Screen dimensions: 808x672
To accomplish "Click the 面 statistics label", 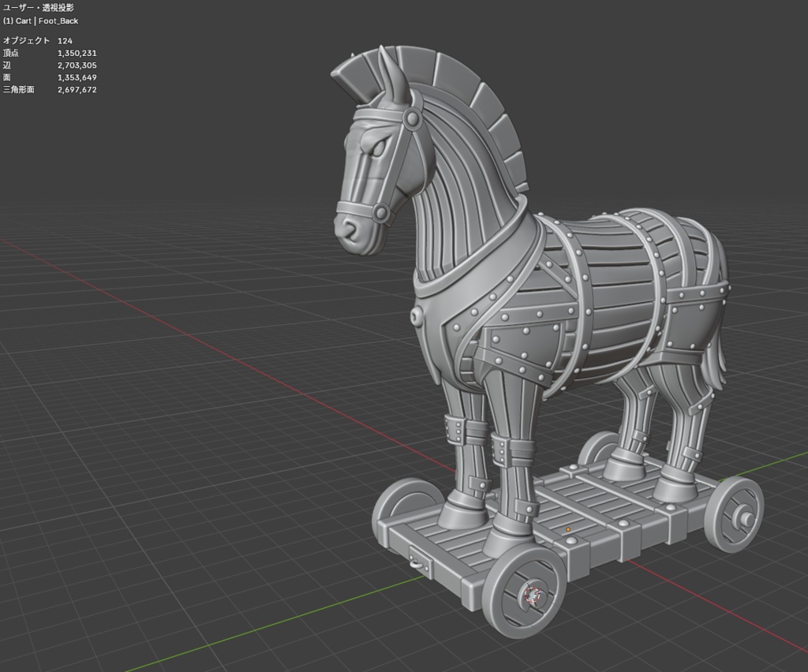I will tap(6, 77).
